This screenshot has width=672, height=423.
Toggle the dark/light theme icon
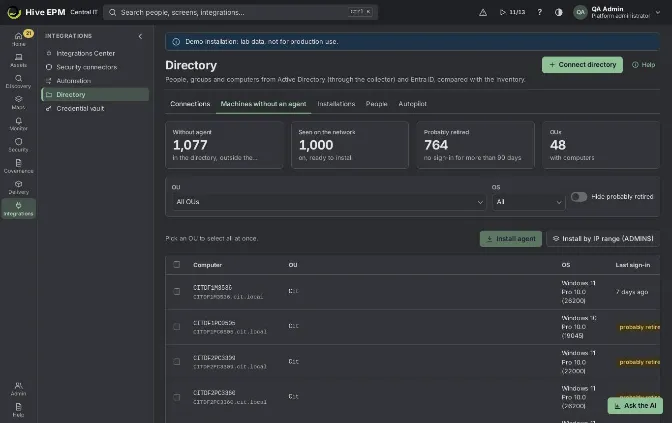pos(558,12)
